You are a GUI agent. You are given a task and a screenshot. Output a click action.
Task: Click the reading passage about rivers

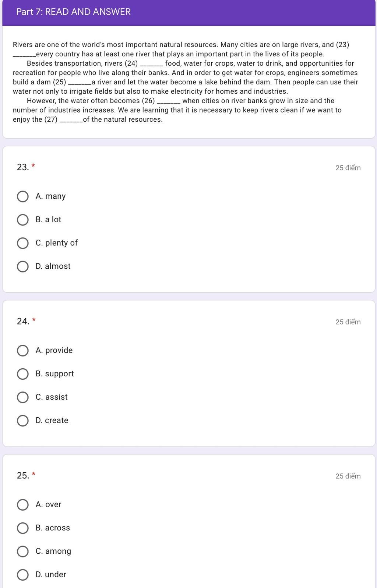(x=185, y=82)
